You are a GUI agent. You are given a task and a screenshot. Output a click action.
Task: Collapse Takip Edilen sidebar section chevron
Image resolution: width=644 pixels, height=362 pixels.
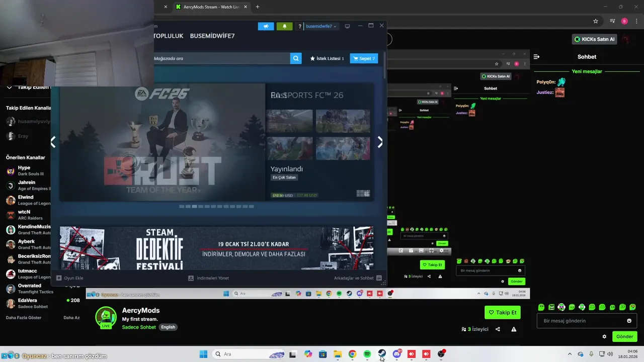click(x=9, y=87)
